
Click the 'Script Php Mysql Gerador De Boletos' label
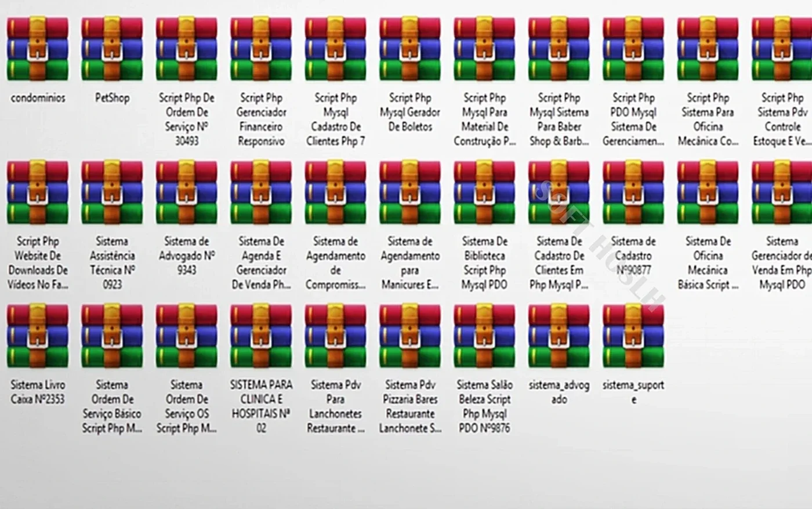coord(410,112)
